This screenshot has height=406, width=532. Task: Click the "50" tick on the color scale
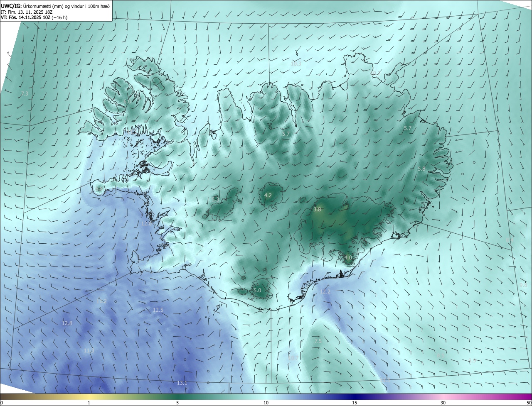pos(529,403)
